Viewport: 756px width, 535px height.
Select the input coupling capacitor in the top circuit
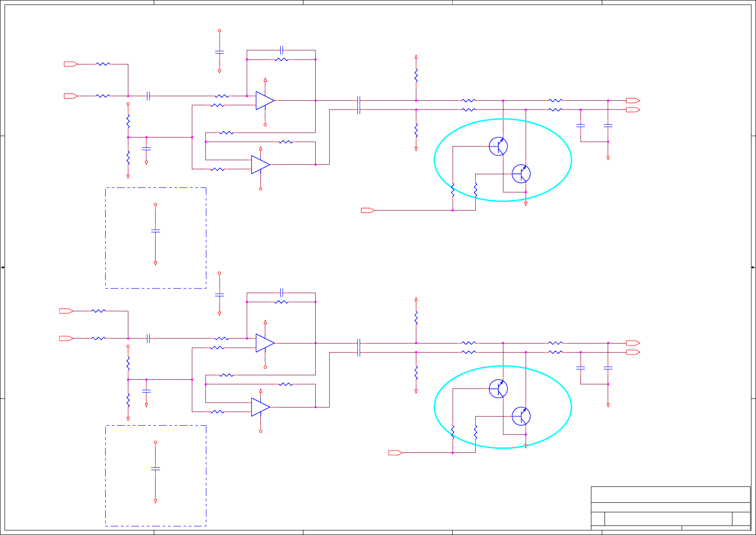point(148,96)
